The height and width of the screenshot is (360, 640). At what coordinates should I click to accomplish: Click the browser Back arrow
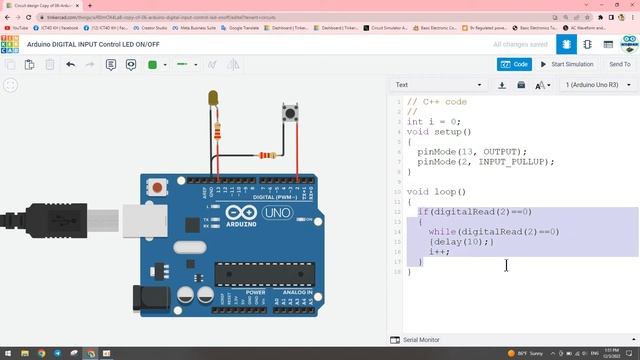tap(7, 17)
